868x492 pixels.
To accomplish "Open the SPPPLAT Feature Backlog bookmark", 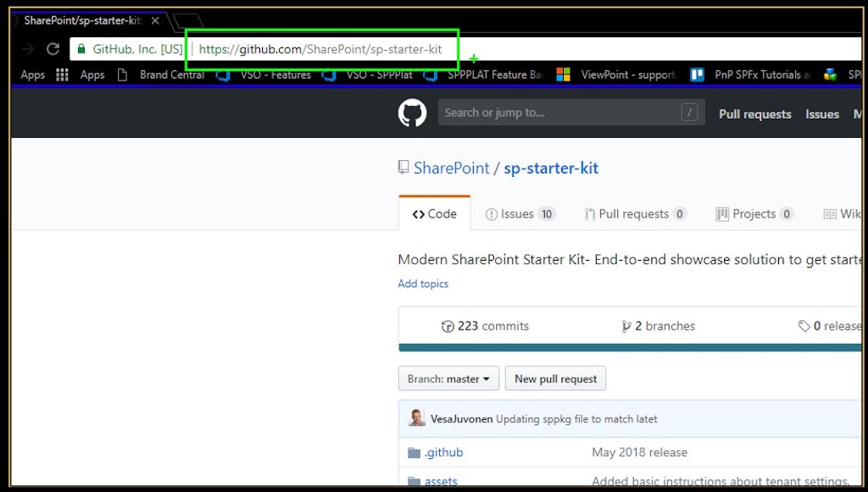I will click(484, 75).
